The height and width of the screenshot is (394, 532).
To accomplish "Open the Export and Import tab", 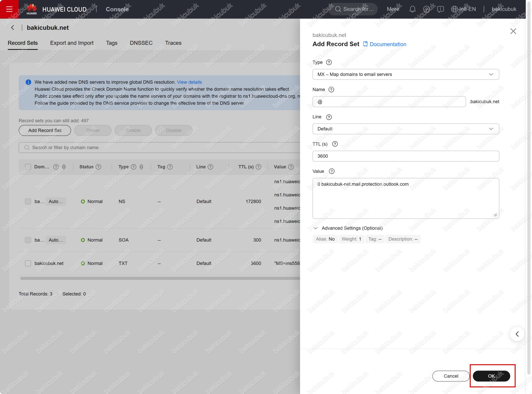I will pos(71,43).
